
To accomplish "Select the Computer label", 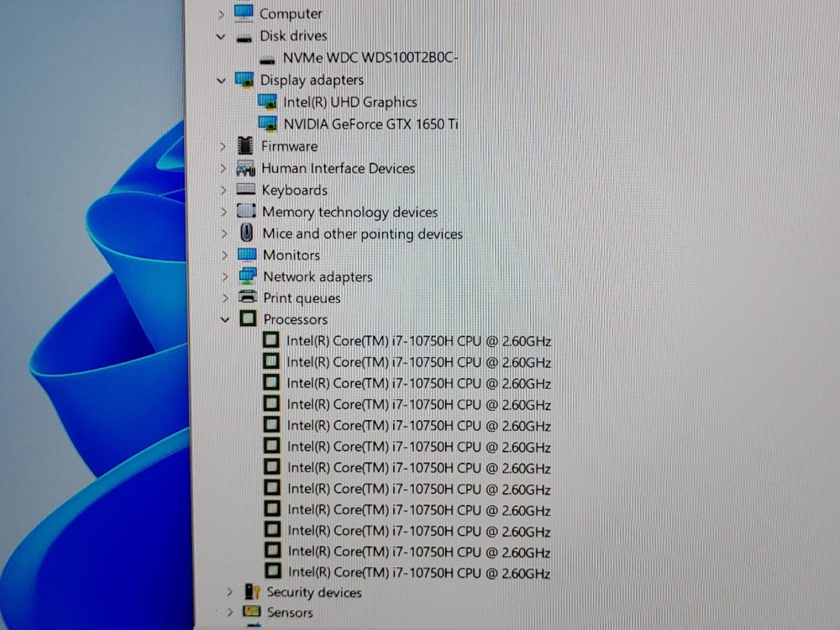I will (291, 14).
